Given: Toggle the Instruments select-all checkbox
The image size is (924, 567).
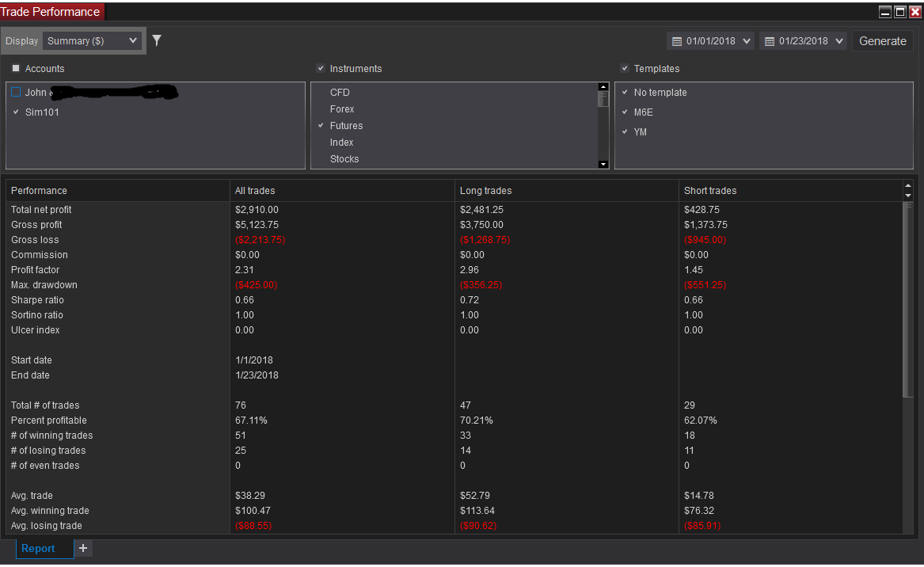Looking at the screenshot, I should 321,68.
